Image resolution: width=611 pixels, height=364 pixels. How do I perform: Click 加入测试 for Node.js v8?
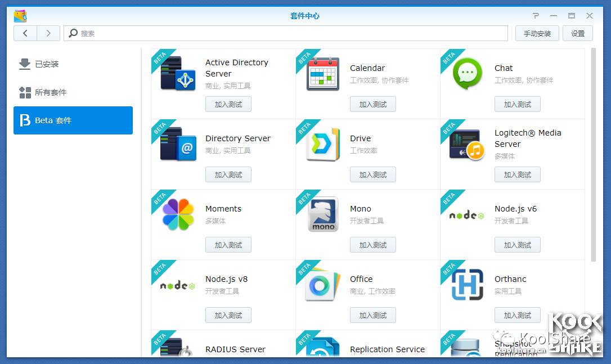point(228,315)
